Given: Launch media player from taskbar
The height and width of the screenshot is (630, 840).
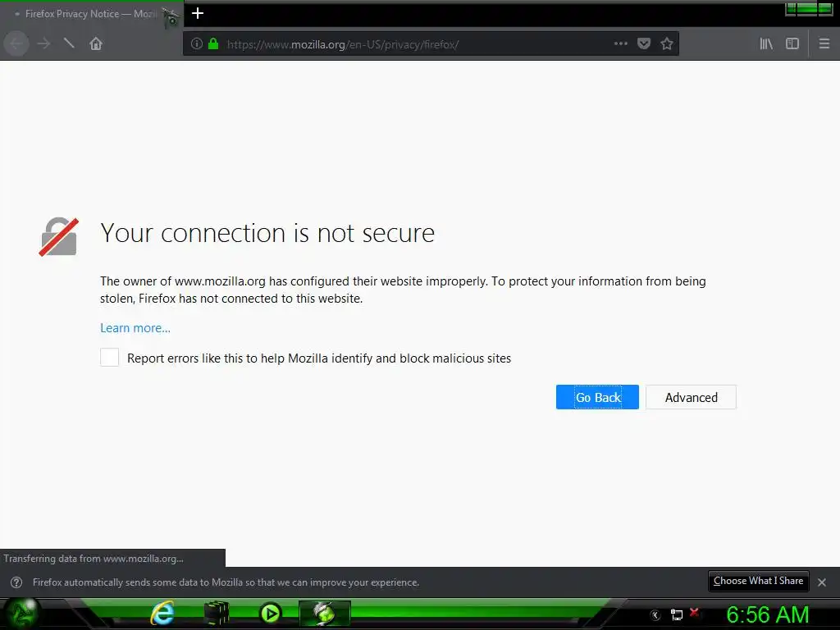Looking at the screenshot, I should point(270,614).
